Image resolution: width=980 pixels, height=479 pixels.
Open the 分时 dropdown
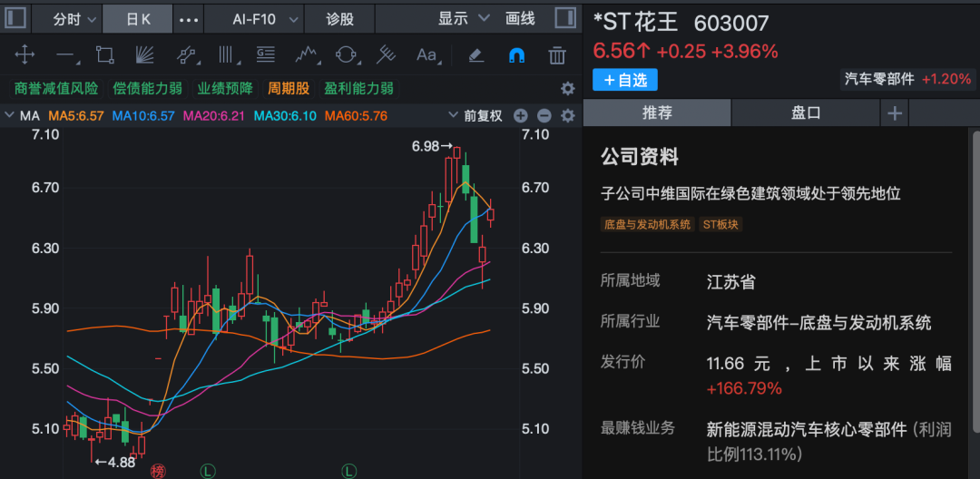(x=74, y=18)
